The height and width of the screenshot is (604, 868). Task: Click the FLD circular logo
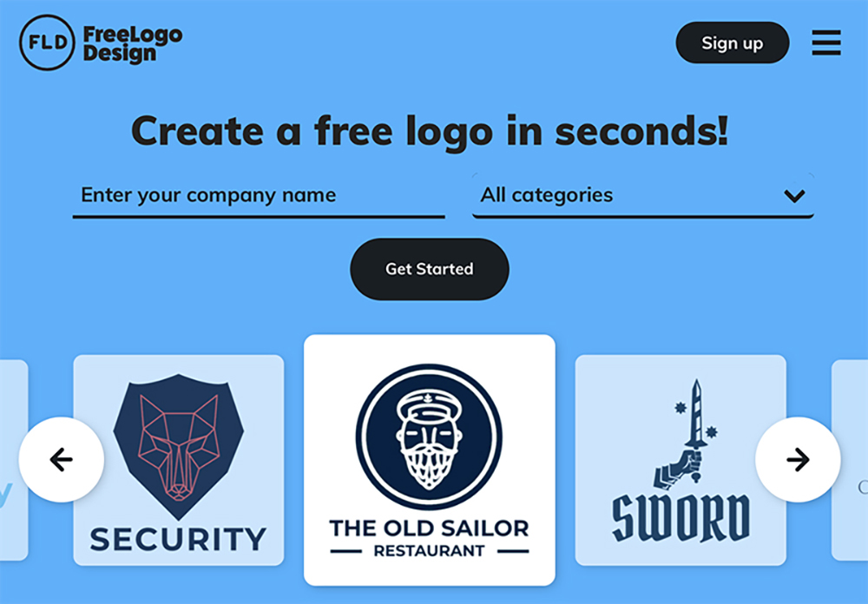tap(47, 43)
